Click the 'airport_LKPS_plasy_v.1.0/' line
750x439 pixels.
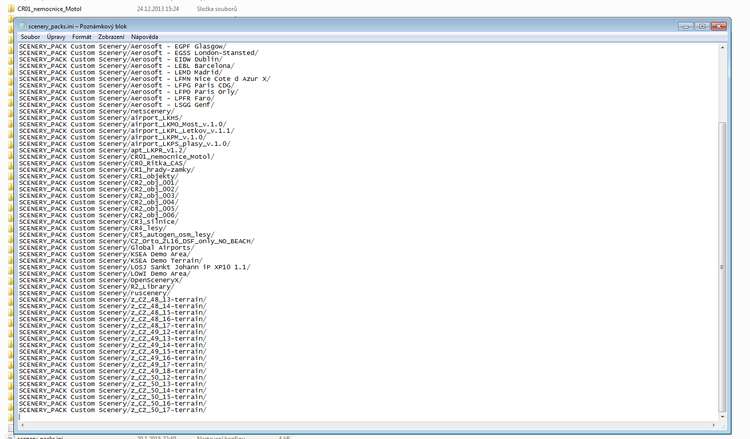click(x=124, y=143)
